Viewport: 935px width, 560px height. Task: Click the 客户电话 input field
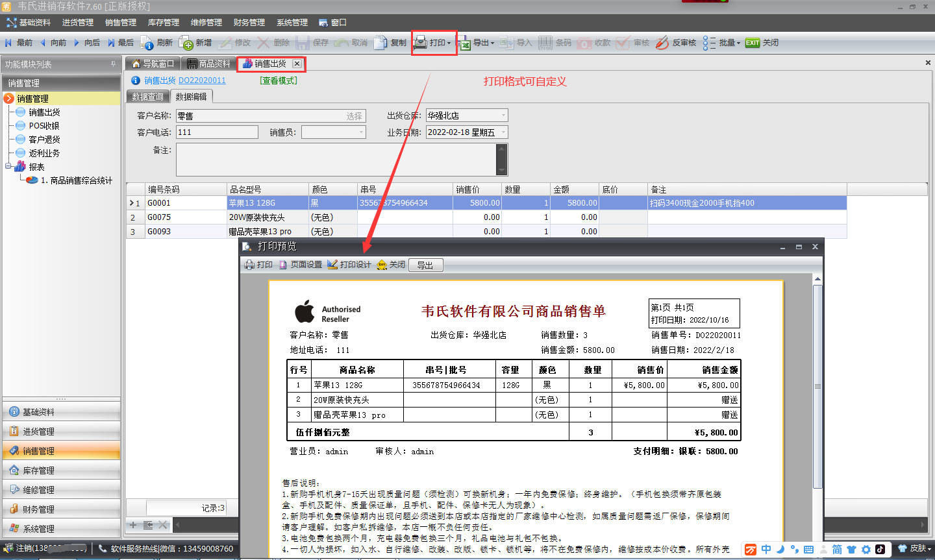tap(217, 132)
